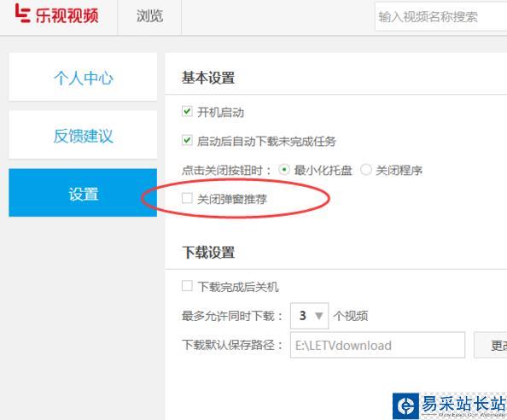
Task: Open the 浏览 tab
Action: click(x=149, y=16)
